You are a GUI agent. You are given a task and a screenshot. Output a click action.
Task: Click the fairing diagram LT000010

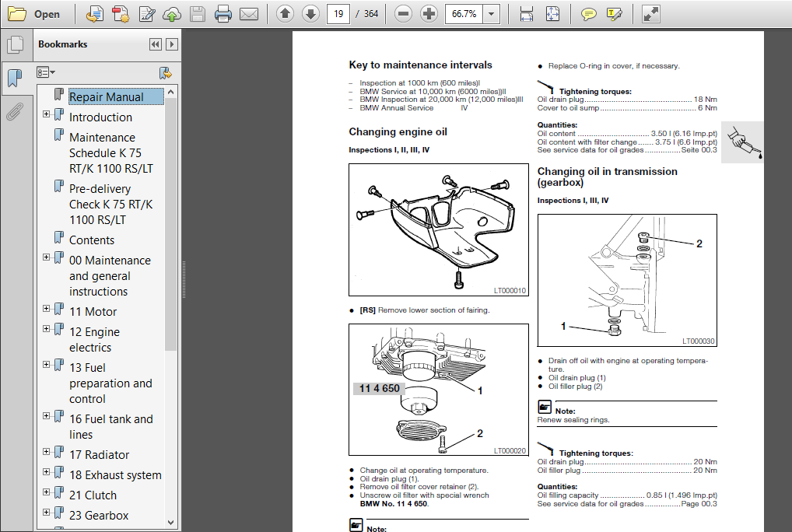[x=439, y=229]
